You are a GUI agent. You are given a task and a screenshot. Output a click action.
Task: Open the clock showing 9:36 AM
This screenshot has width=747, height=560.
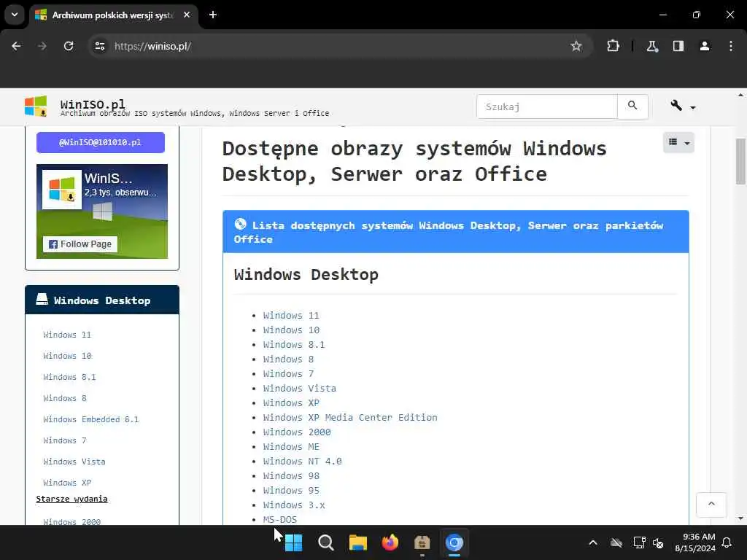pyautogui.click(x=695, y=542)
